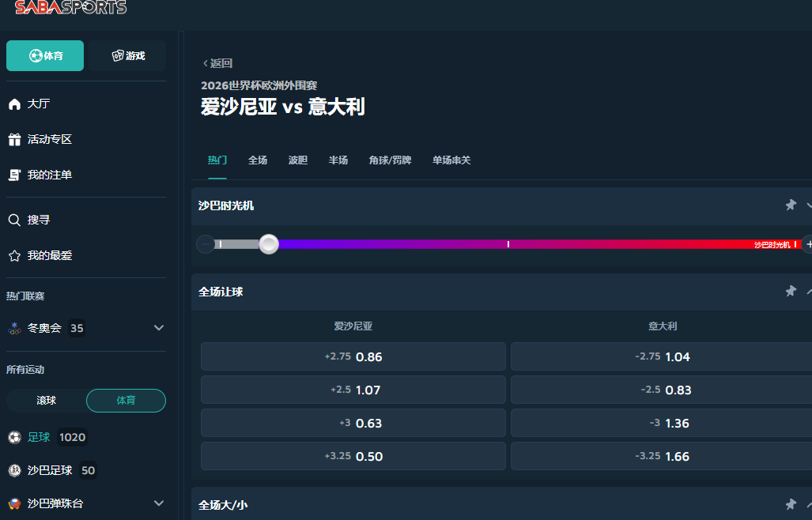Pin the 全场让球 market panel
This screenshot has width=812, height=520.
(x=790, y=292)
